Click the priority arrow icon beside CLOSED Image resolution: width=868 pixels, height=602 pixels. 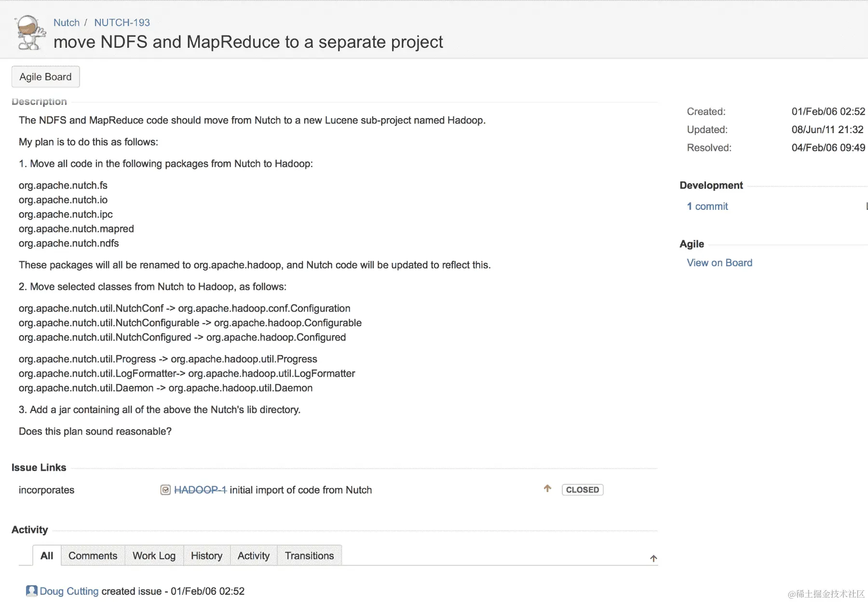tap(547, 489)
